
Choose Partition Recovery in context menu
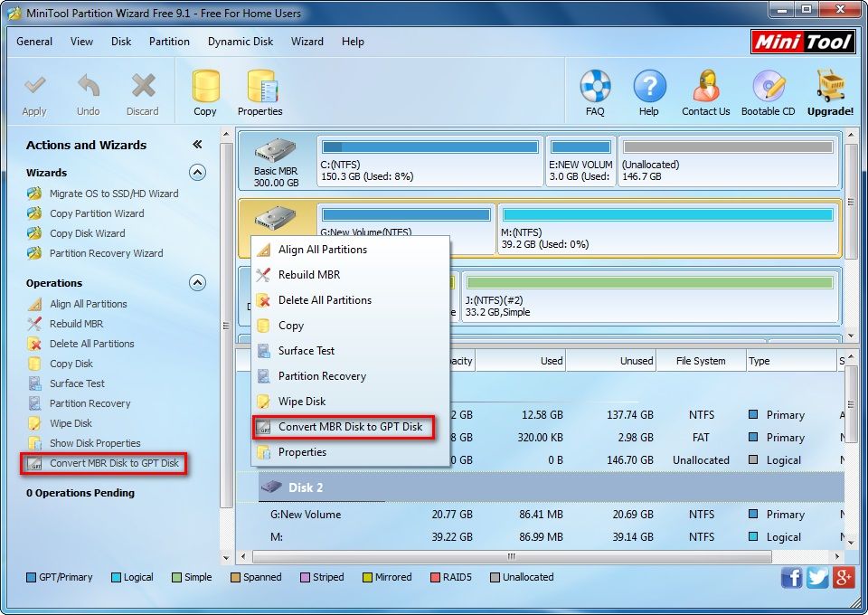tap(351, 376)
